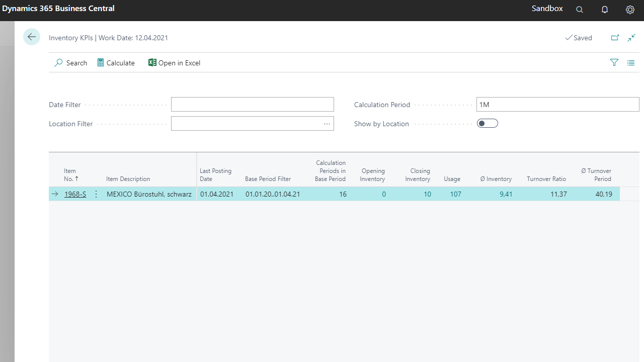This screenshot has height=362, width=644.
Task: Collapse the page using shrink arrows icon
Action: tap(631, 38)
